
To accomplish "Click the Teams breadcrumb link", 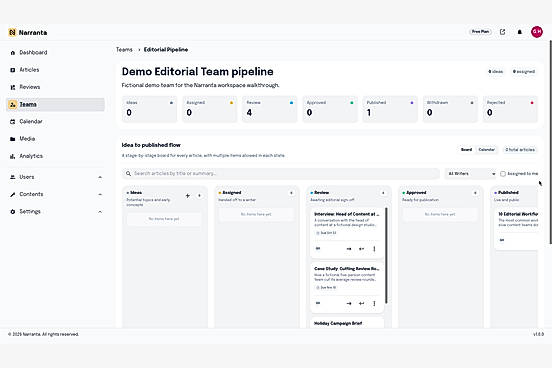I will (x=124, y=50).
